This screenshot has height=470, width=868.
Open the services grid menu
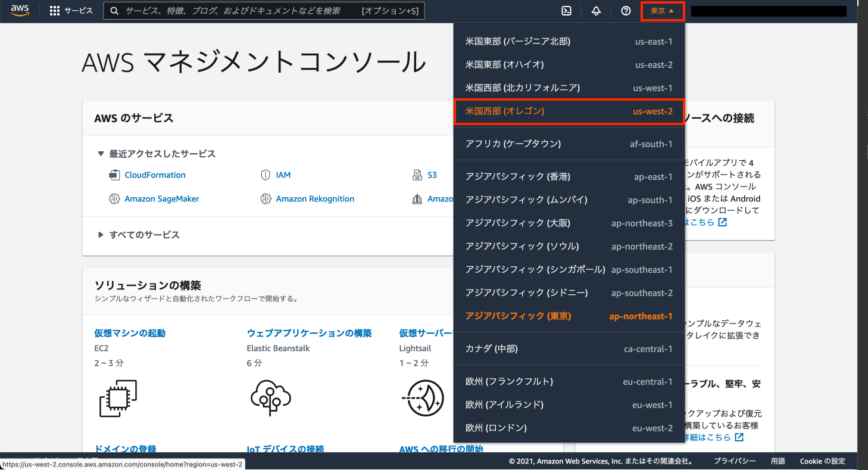[55, 11]
